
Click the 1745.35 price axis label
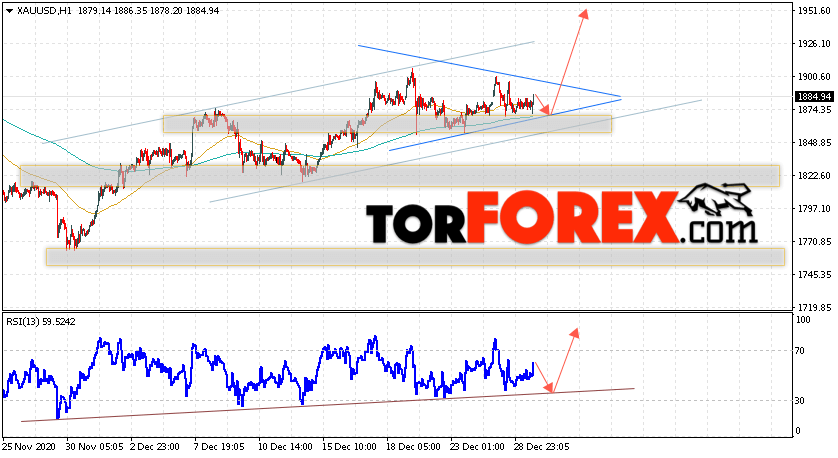tap(814, 275)
